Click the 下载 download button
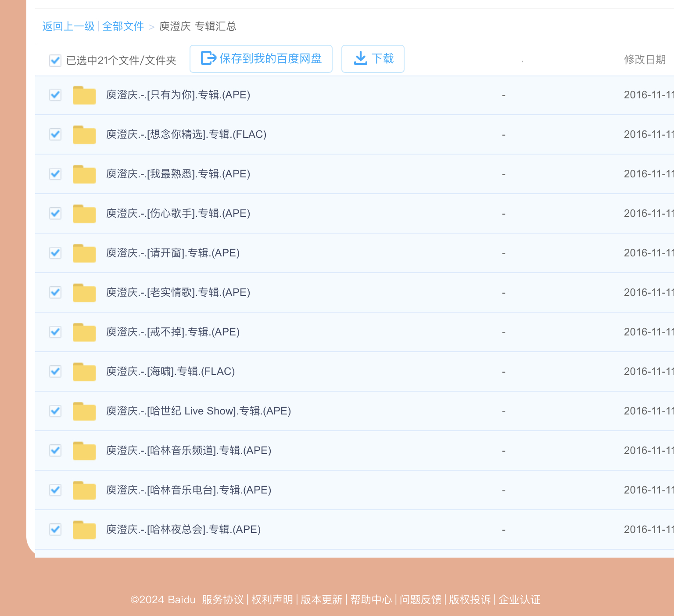Viewport: 674px width, 616px height. tap(373, 59)
